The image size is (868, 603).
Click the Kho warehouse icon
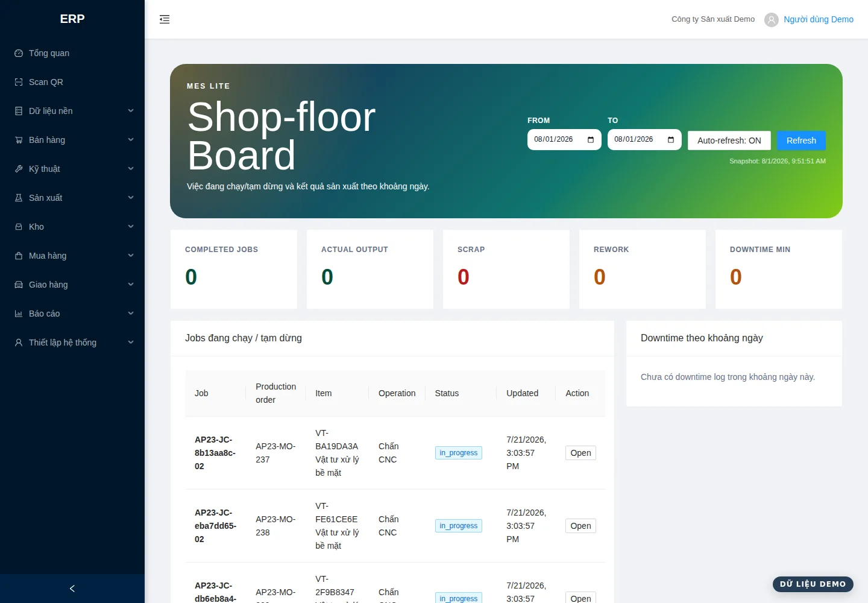[x=19, y=227]
